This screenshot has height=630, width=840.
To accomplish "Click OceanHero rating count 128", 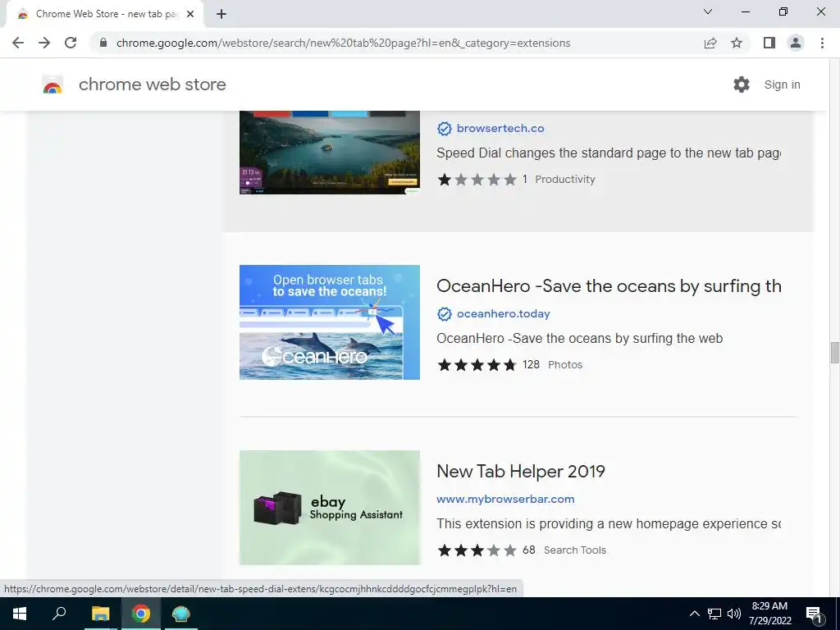I will pos(531,365).
